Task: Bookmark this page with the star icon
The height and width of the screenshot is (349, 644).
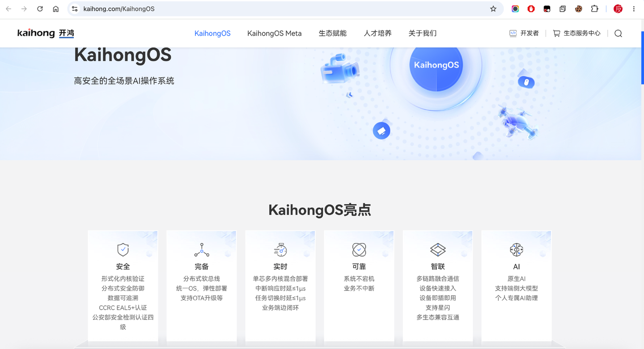Action: tap(493, 9)
